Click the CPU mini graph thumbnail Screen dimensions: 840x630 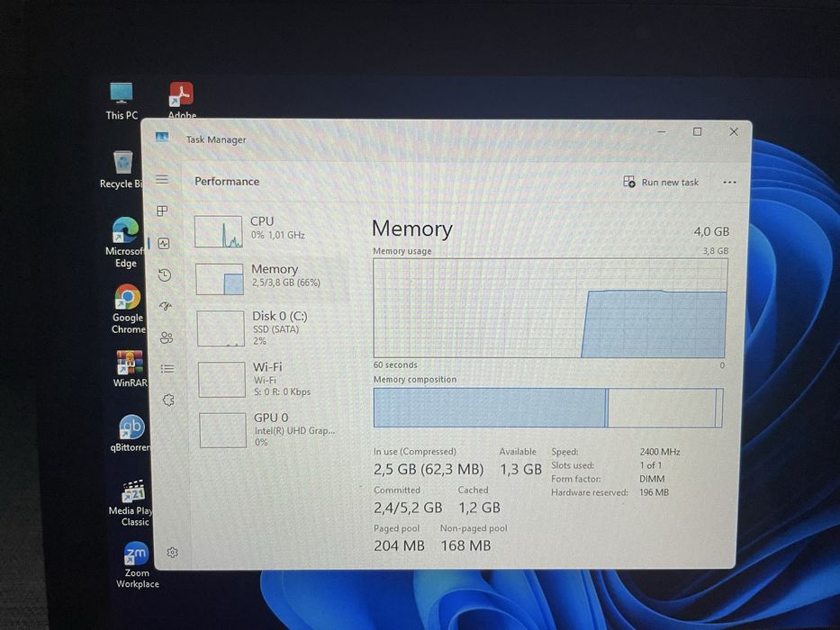point(218,231)
